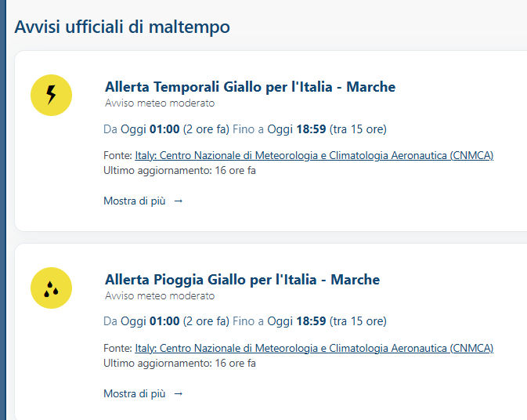Click Avviso meteo moderato under Temporali alert
The image size is (527, 420).
click(159, 103)
